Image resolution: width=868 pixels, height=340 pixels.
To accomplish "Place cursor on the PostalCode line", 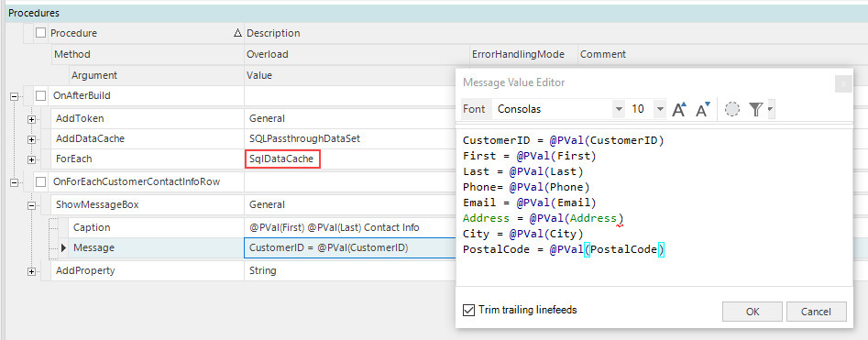I will (563, 250).
